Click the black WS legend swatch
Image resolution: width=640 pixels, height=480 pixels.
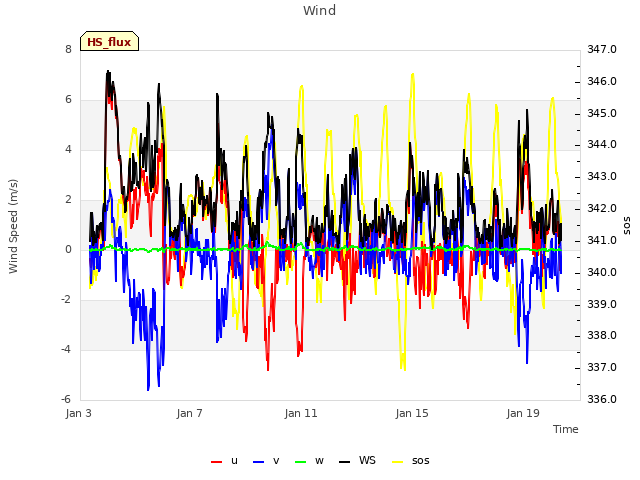[x=344, y=462]
